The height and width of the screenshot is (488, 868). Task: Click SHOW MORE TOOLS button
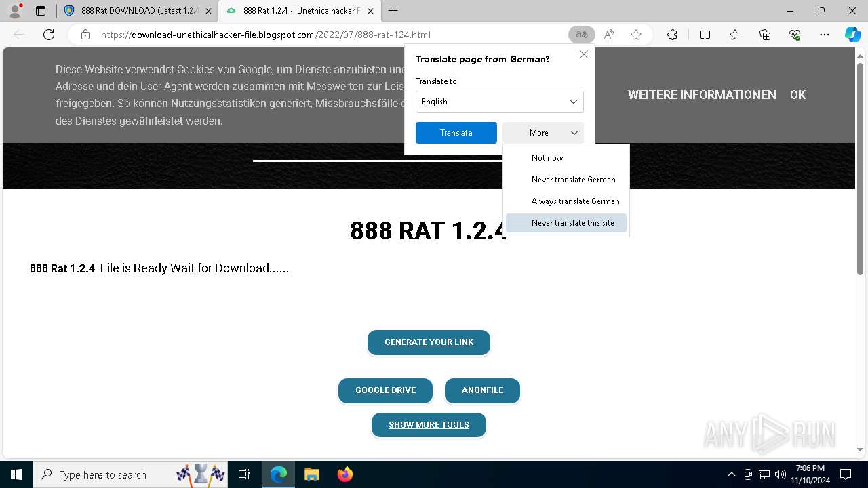(429, 425)
